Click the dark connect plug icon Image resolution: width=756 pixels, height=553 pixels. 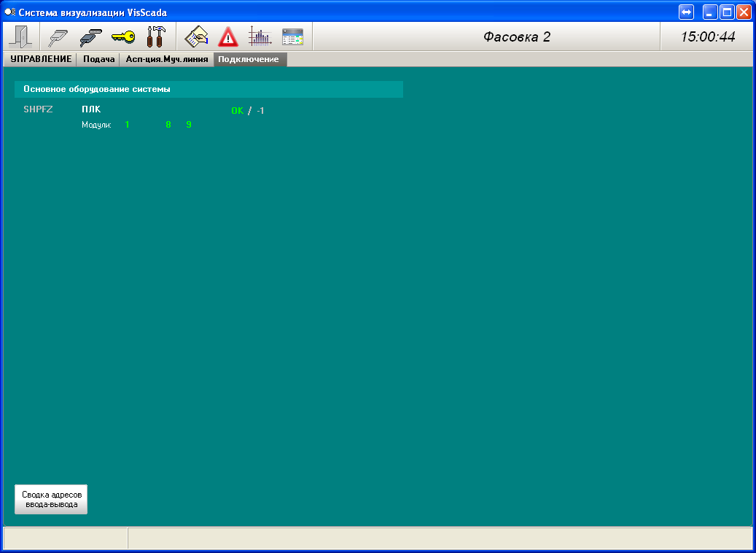[x=90, y=36]
